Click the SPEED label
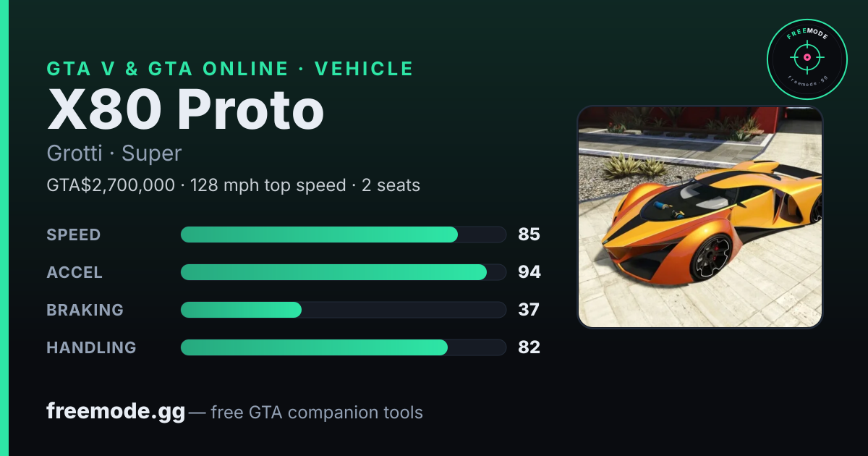 [74, 235]
